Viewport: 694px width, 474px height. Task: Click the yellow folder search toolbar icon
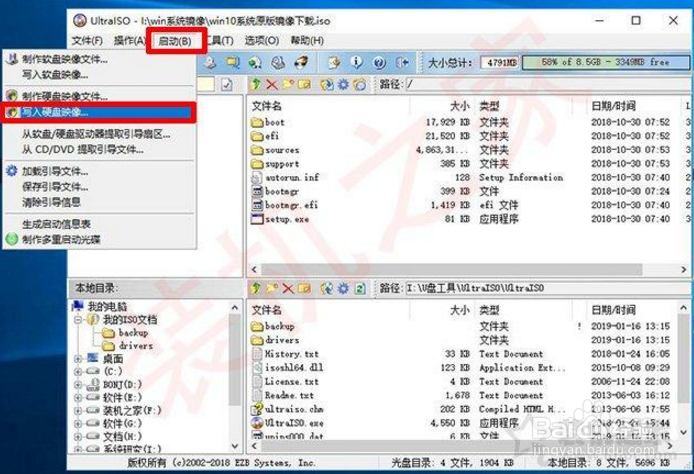(x=233, y=62)
